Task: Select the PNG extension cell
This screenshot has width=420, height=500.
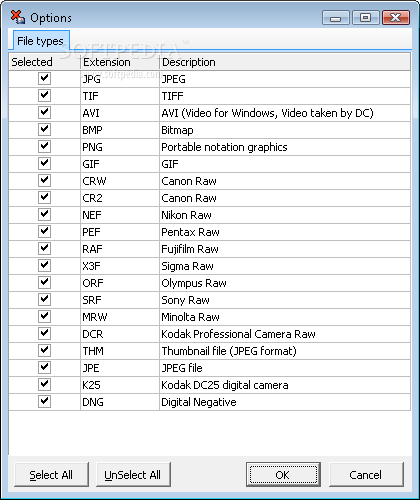Action: coord(120,147)
